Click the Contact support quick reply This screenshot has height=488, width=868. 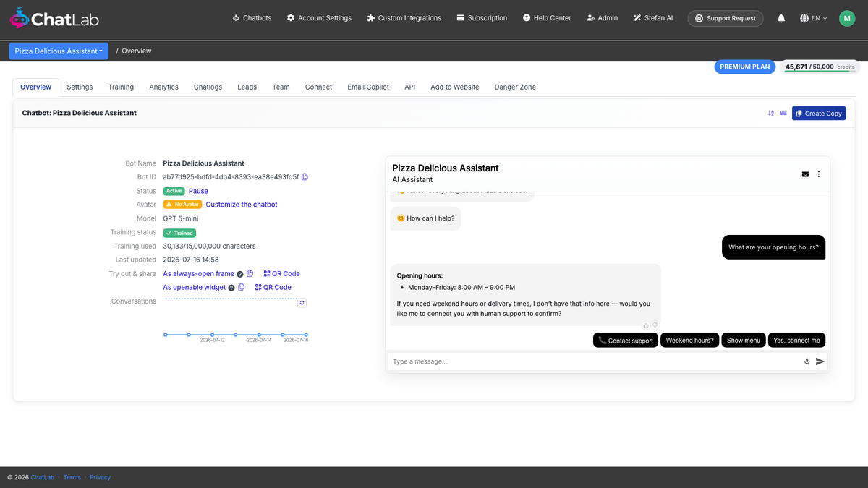(x=626, y=341)
